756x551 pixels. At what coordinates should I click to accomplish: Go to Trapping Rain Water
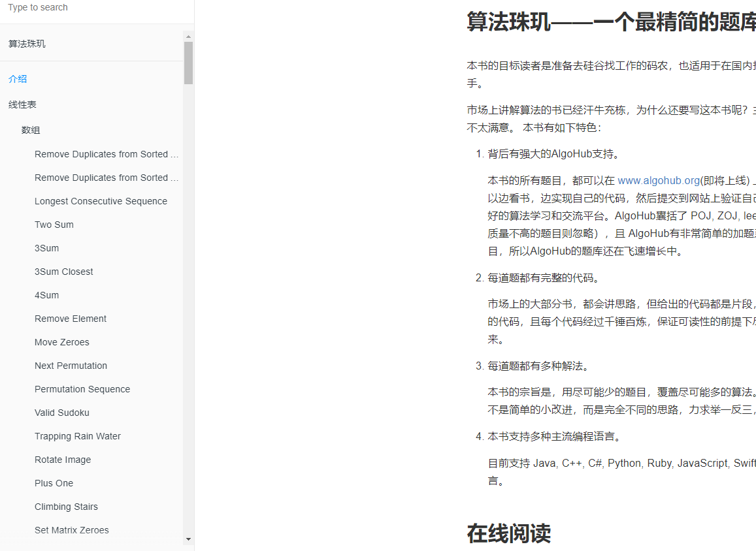(78, 436)
